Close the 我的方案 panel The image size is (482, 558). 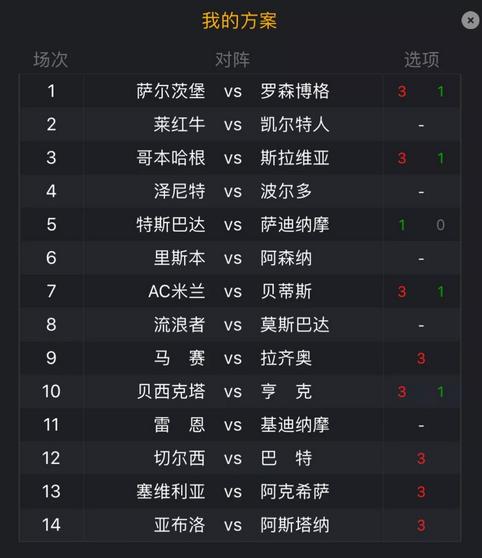[470, 20]
